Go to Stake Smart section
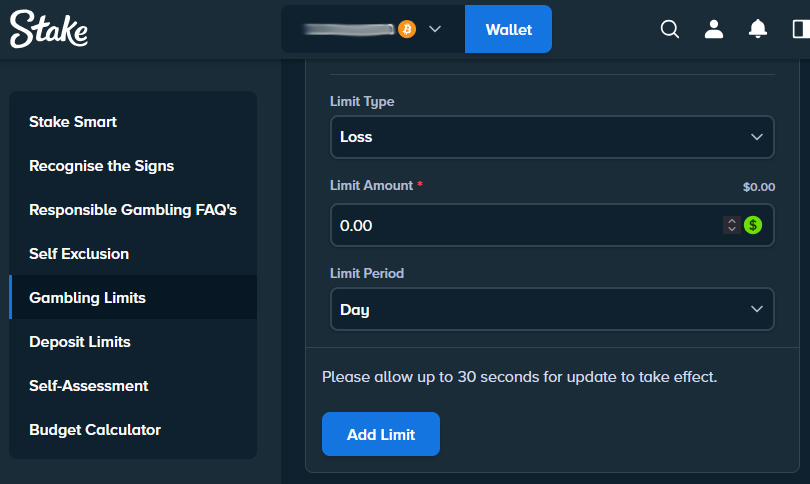 coord(73,122)
